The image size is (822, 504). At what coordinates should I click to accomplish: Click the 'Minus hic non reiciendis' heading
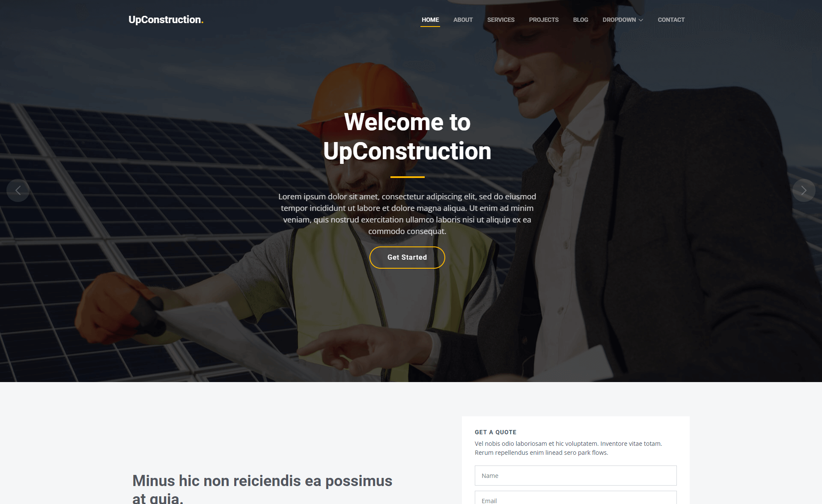pos(262,488)
